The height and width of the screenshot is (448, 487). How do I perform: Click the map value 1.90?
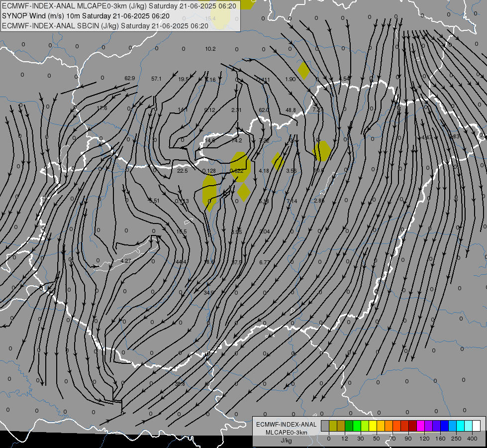coord(291,79)
